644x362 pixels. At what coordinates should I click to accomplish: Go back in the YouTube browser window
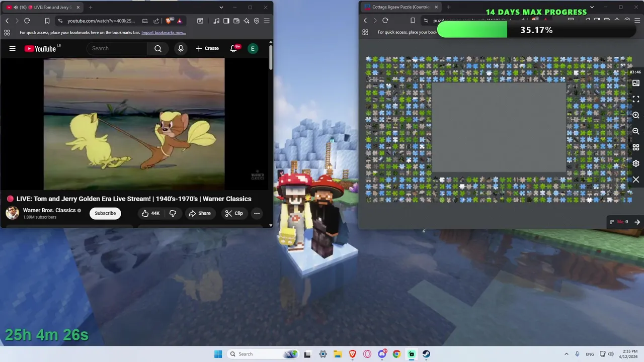pos(7,21)
